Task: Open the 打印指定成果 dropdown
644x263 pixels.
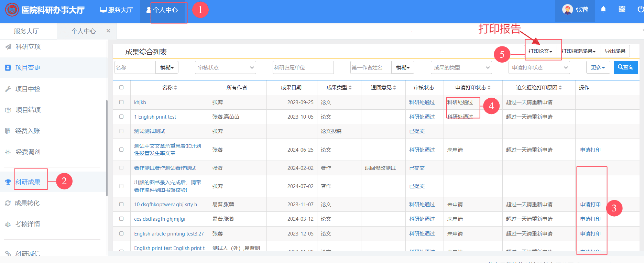Action: pyautogui.click(x=579, y=51)
